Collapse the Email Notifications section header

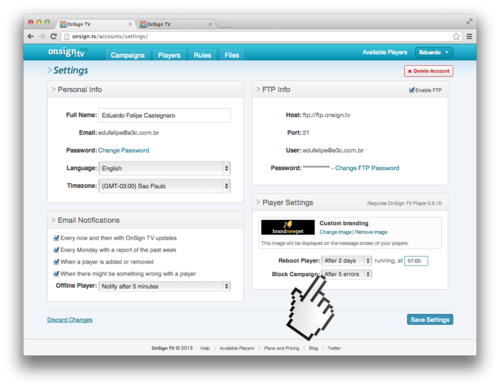[145, 220]
